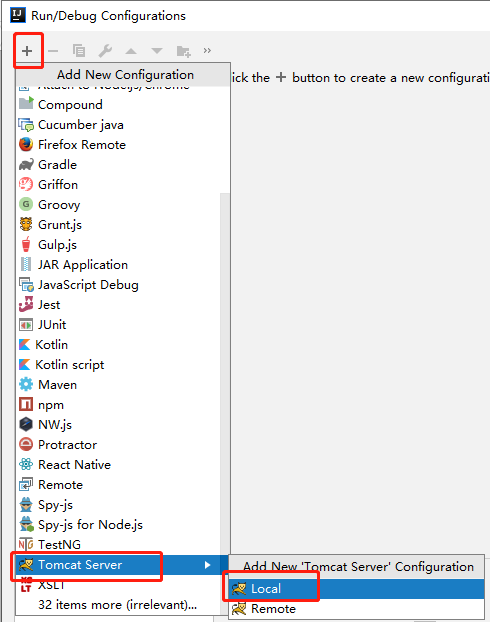490x622 pixels.
Task: Choose Firefox Remote from the list
Action: (x=123, y=145)
